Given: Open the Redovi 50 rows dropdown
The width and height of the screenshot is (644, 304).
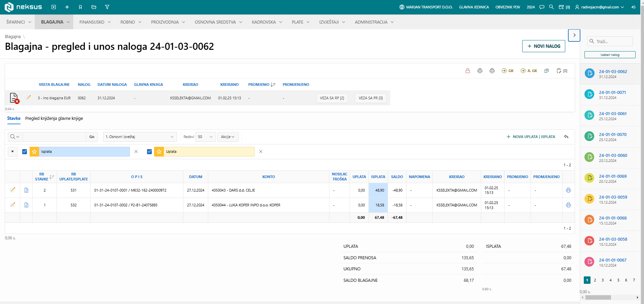Looking at the screenshot, I should 206,137.
